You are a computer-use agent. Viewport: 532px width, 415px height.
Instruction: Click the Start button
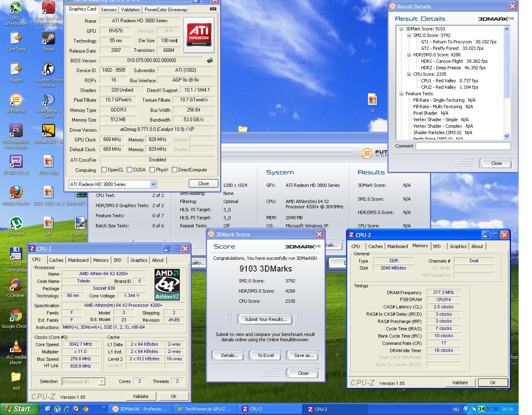(x=19, y=409)
